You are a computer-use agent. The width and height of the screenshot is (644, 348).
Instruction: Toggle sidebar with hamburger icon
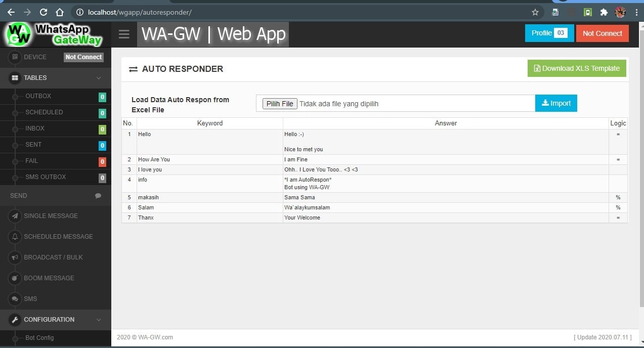point(124,34)
